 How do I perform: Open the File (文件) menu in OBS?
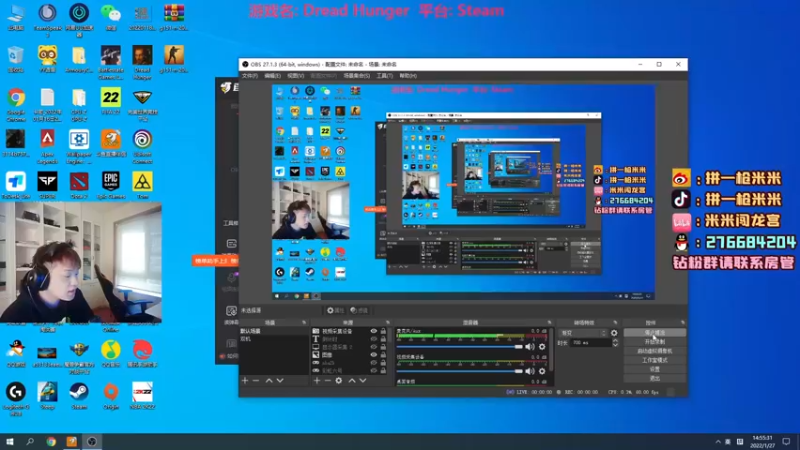coord(249,76)
